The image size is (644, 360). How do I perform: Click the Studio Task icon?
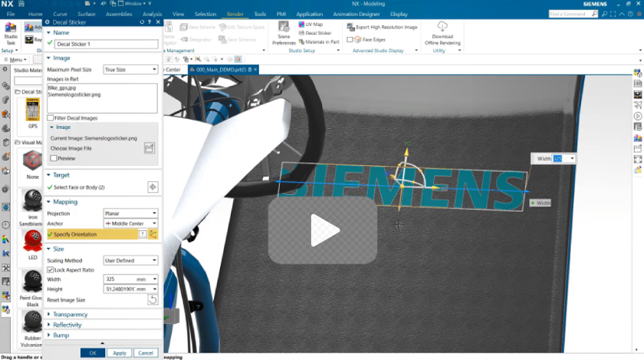pyautogui.click(x=11, y=32)
